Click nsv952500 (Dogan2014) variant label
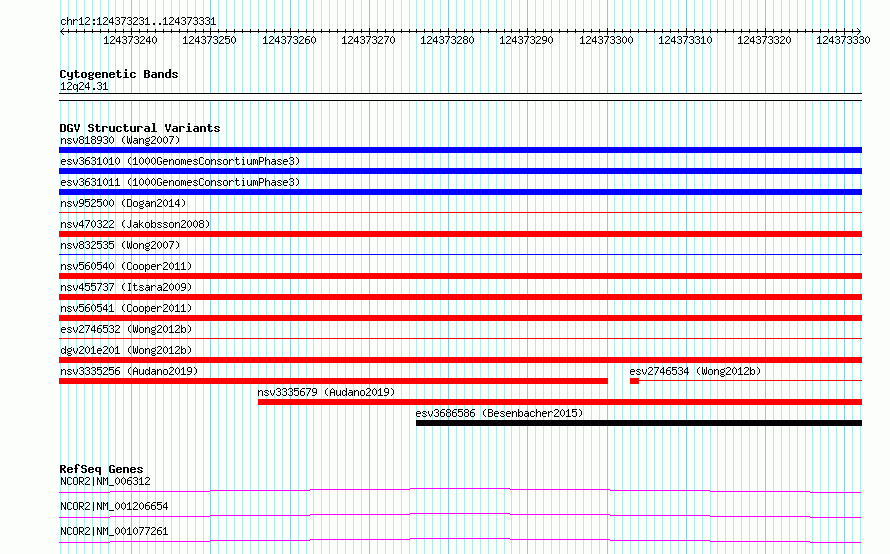 (123, 203)
